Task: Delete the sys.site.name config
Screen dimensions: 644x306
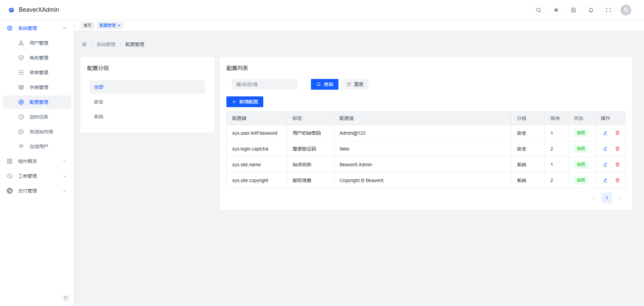Action: point(618,165)
